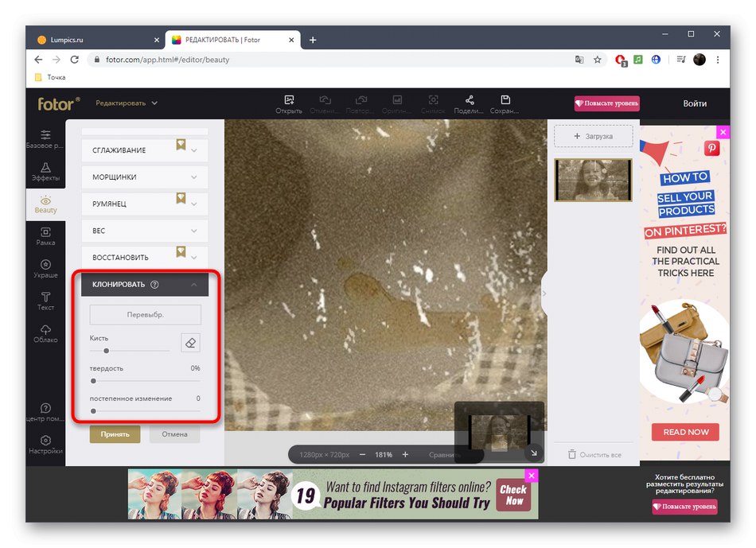The width and height of the screenshot is (756, 548).
Task: Switch to the Lumpics.ru tab
Action: tap(96, 40)
